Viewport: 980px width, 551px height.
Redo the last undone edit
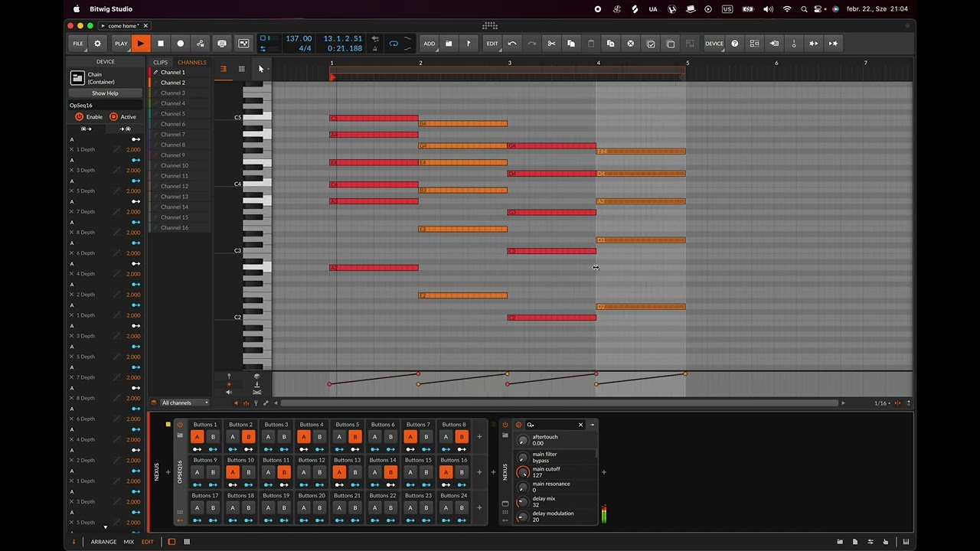(532, 44)
